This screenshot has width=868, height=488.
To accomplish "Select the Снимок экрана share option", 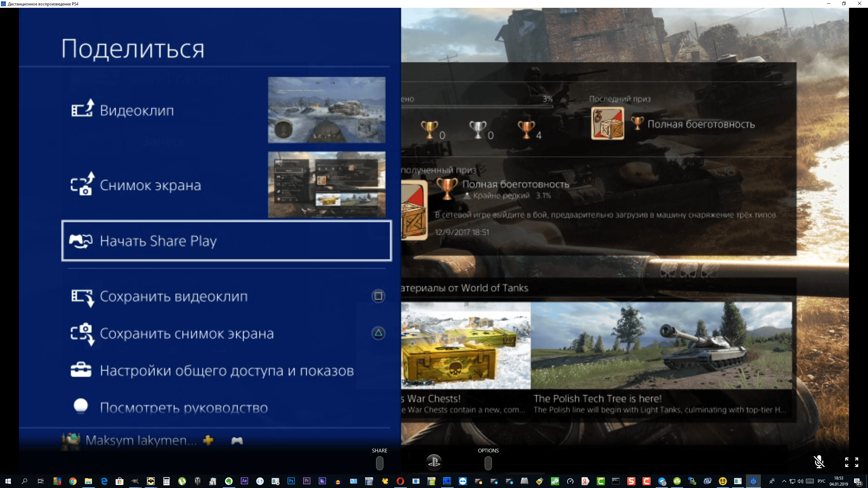I will click(x=226, y=185).
